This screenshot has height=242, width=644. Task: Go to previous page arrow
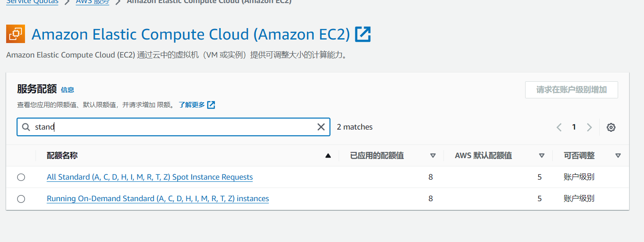point(559,127)
